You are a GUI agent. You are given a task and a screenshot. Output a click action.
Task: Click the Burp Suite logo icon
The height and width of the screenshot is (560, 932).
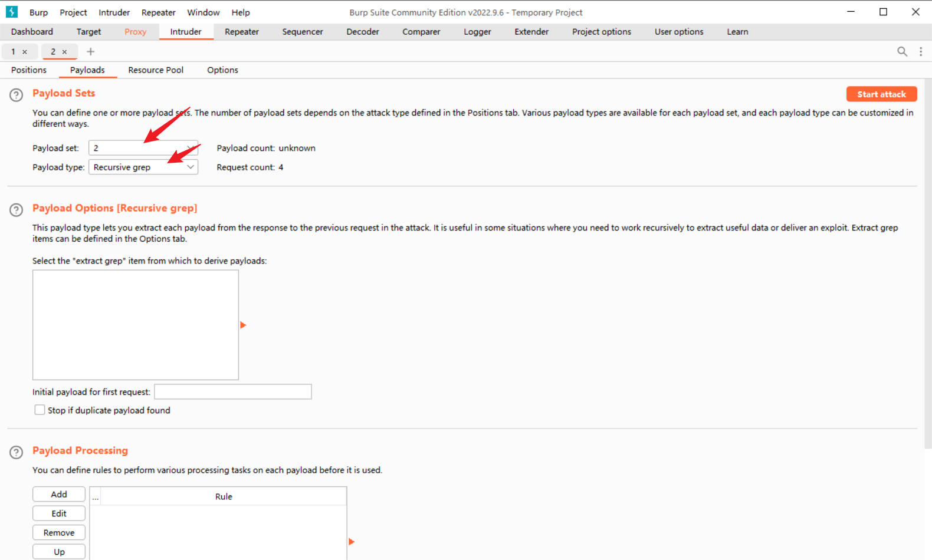point(12,12)
